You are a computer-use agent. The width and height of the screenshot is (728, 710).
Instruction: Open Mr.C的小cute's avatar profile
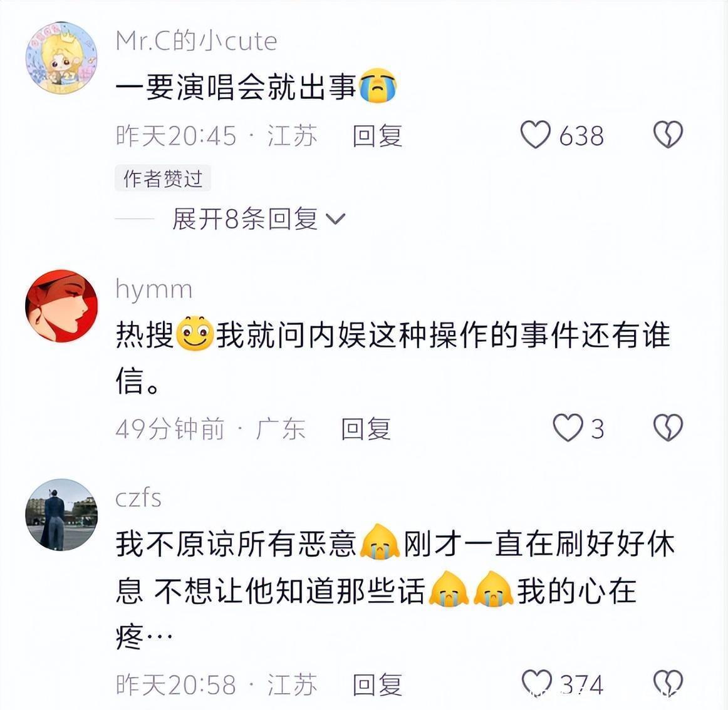coord(61,58)
